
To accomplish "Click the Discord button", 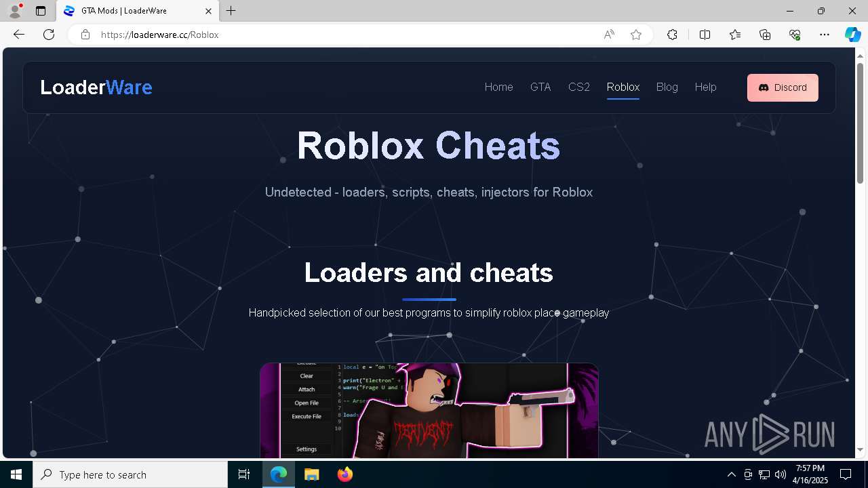I will 783,87.
